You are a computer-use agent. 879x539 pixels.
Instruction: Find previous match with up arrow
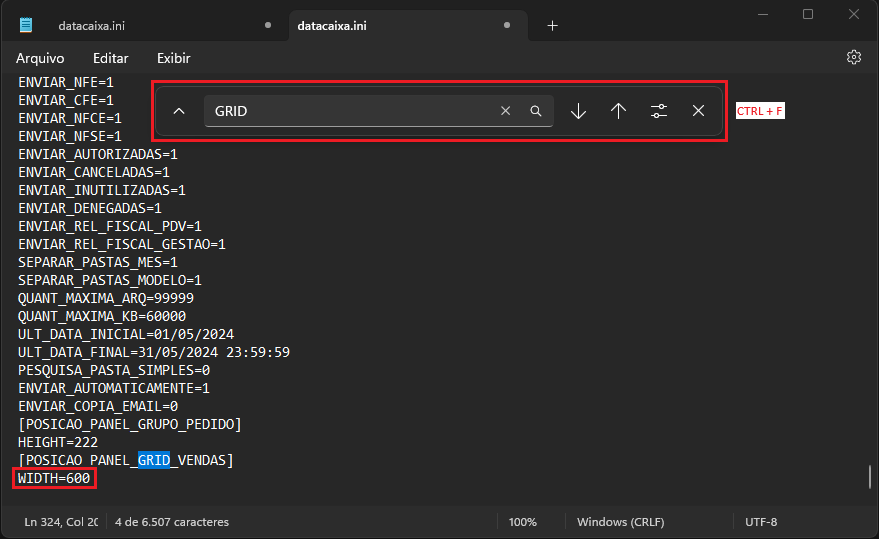tap(618, 111)
